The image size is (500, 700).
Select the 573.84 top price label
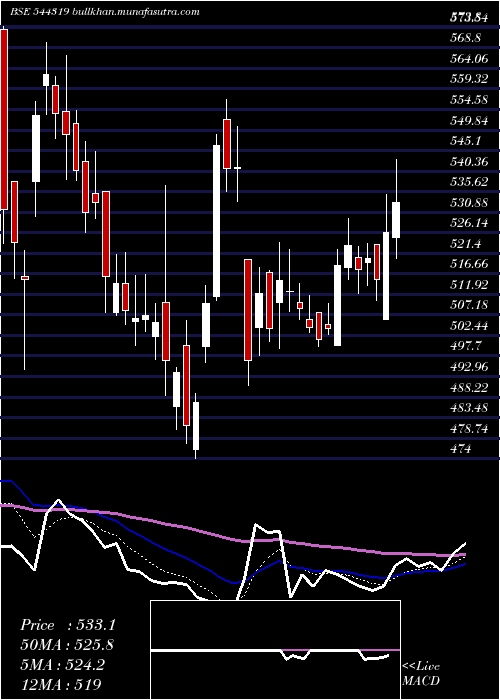[x=468, y=18]
